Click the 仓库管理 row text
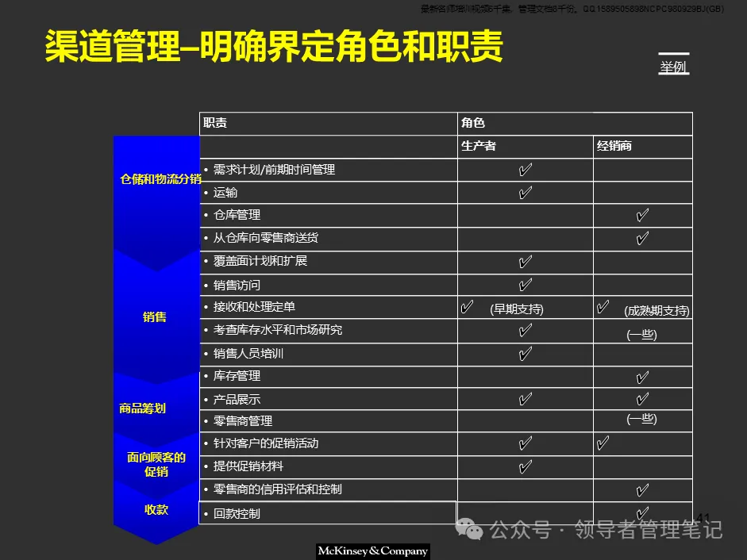 tap(237, 215)
